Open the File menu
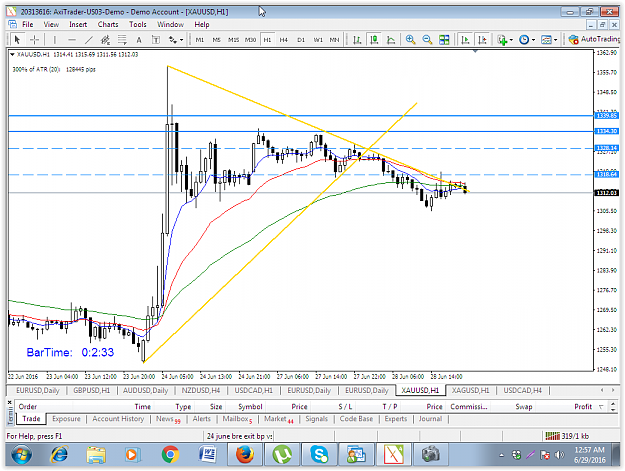This screenshot has height=471, width=625. click(28, 24)
